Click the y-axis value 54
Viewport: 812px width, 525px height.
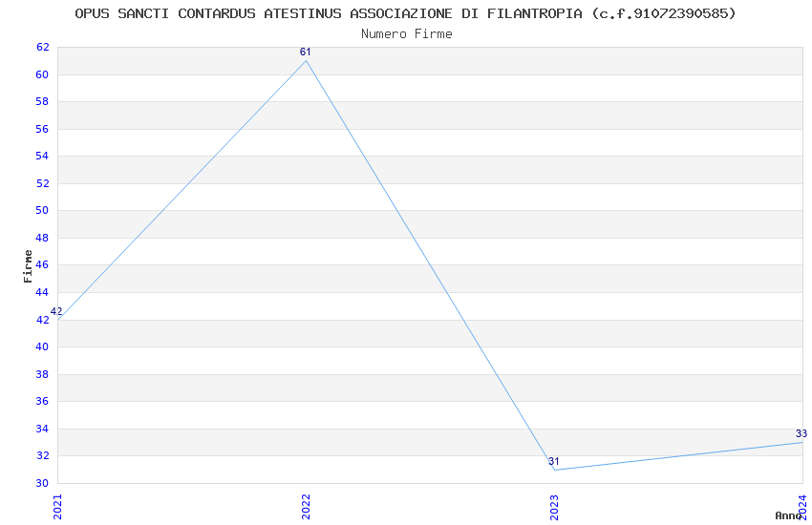tap(42, 156)
